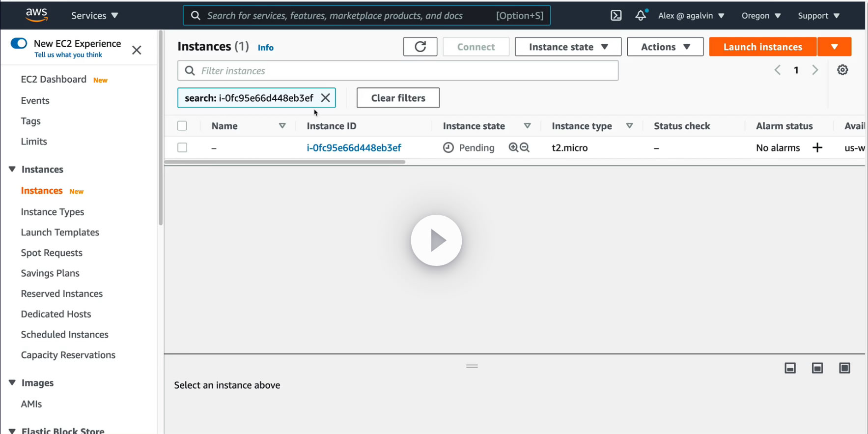The width and height of the screenshot is (868, 434).
Task: Close the New EC2 Experience banner
Action: pos(137,50)
